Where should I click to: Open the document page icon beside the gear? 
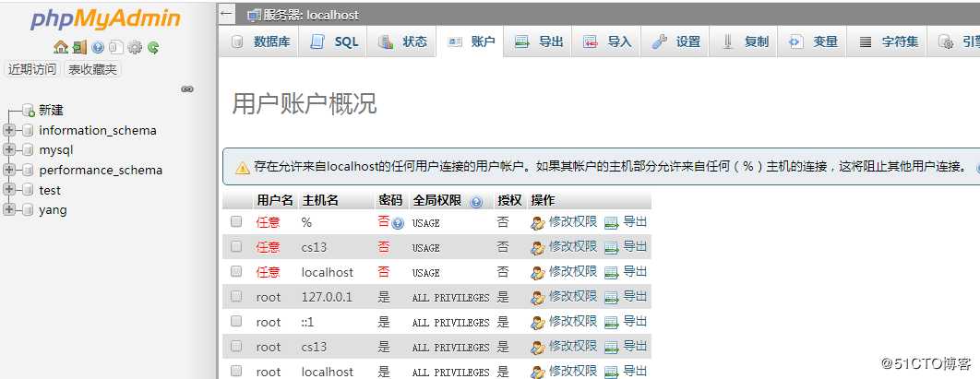click(x=115, y=47)
